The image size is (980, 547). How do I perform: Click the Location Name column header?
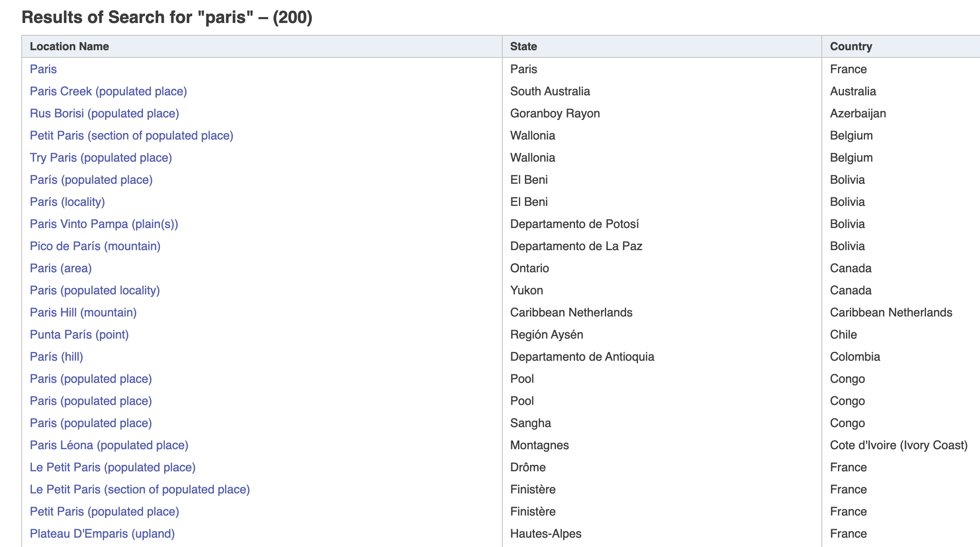point(69,46)
